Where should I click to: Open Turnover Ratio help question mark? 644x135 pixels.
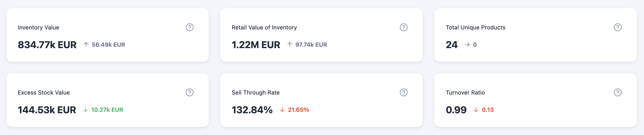(x=617, y=92)
